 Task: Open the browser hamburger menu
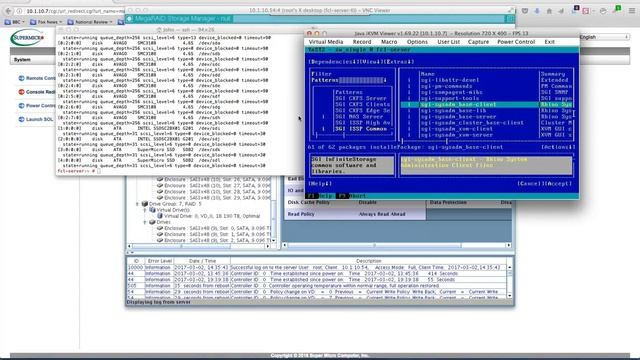coord(631,11)
